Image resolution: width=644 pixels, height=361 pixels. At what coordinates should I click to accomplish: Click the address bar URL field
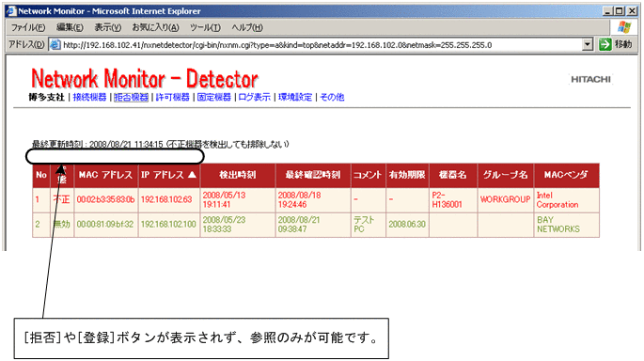point(322,45)
